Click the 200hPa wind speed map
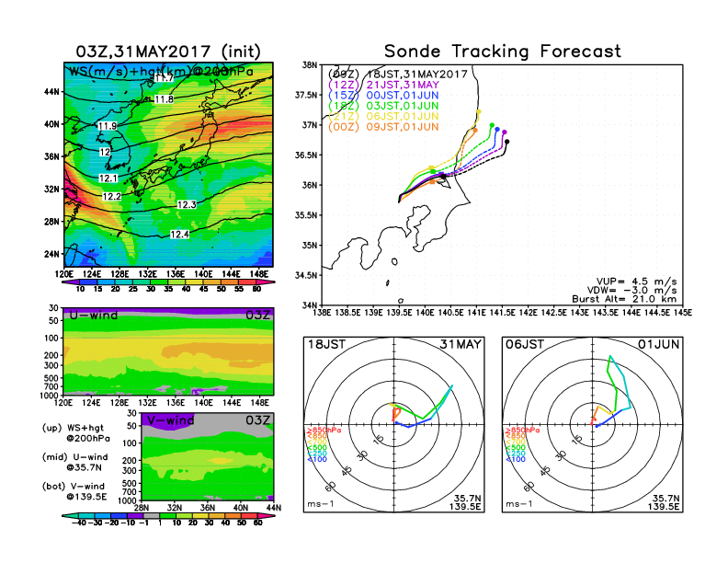728x563 pixels. [x=168, y=165]
